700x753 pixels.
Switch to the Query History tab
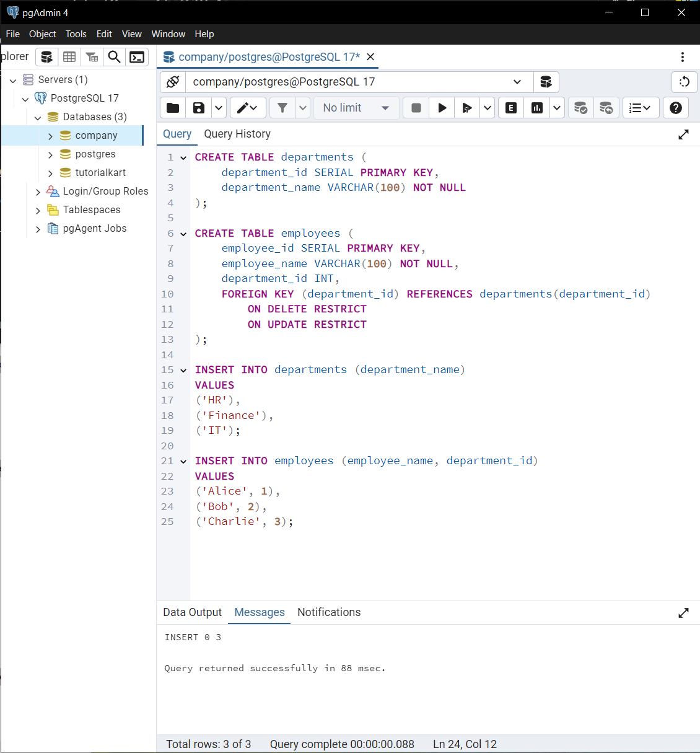pos(237,134)
